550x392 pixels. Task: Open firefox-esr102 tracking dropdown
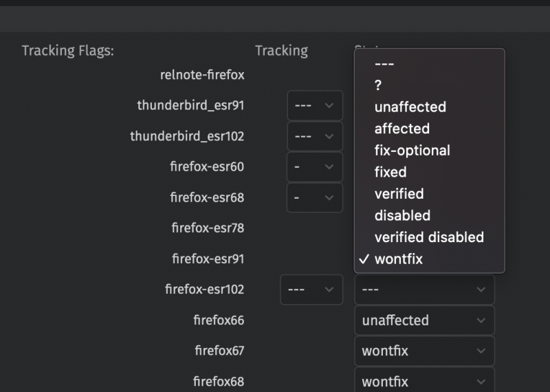point(311,290)
